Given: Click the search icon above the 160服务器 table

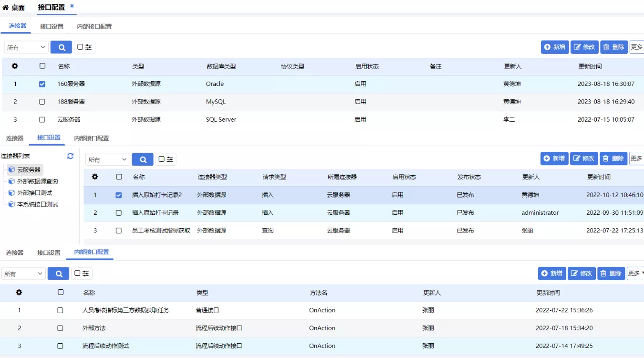Looking at the screenshot, I should coord(61,47).
